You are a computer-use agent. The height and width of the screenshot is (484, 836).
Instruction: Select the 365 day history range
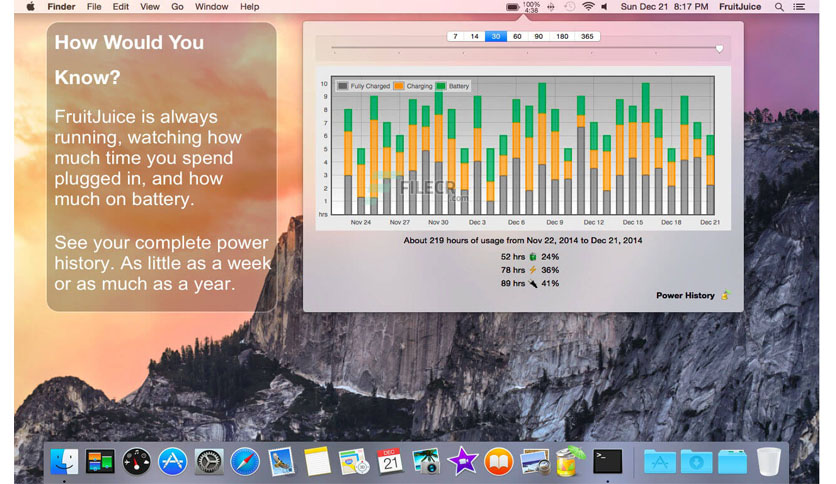(x=587, y=36)
